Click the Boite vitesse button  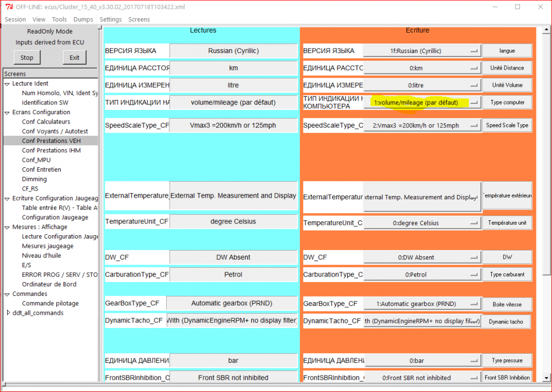point(507,304)
